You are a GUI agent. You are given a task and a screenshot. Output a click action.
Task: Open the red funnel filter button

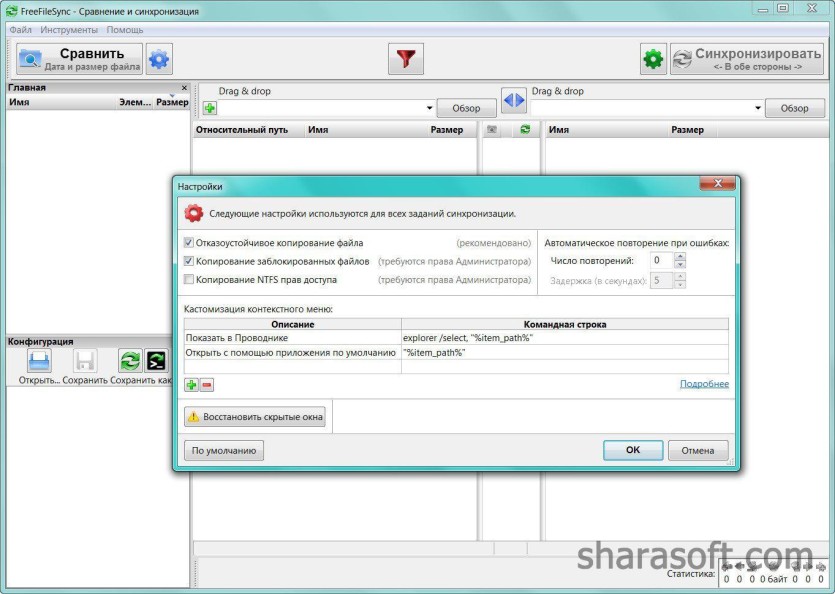(406, 59)
